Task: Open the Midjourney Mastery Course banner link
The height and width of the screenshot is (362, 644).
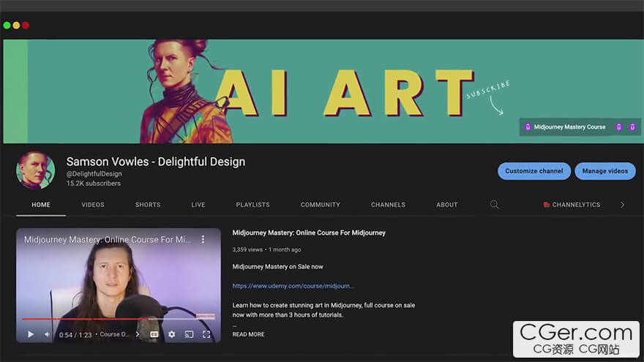Action: [565, 127]
